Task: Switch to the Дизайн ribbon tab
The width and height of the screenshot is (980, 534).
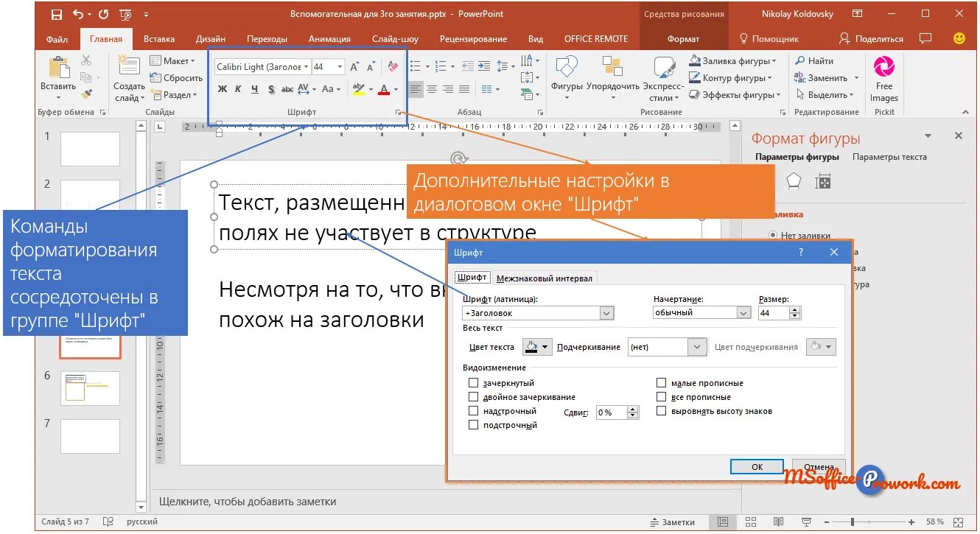Action: 211,39
